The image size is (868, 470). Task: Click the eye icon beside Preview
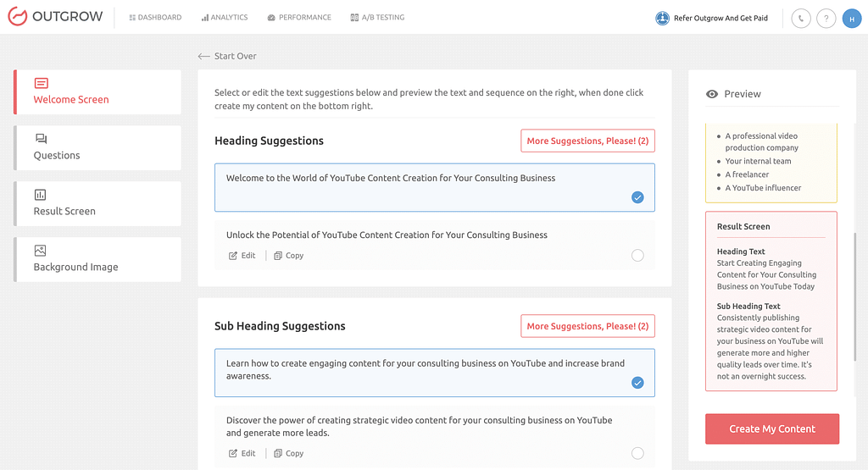[712, 94]
